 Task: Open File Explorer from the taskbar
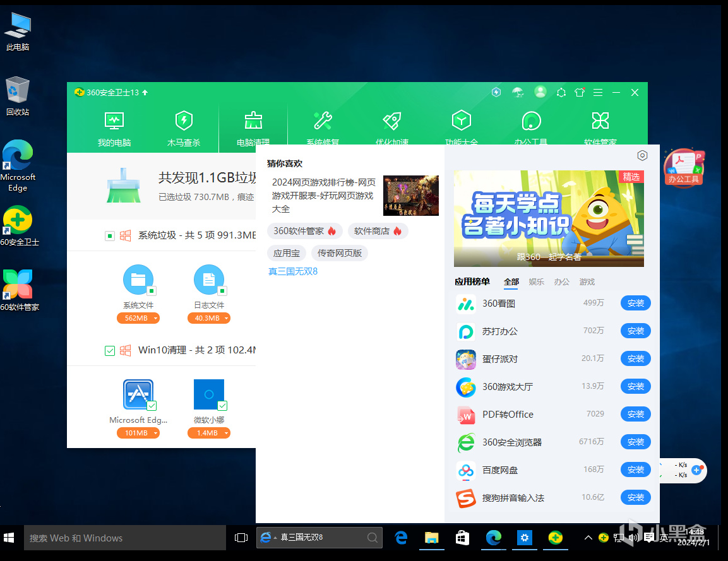click(x=431, y=538)
